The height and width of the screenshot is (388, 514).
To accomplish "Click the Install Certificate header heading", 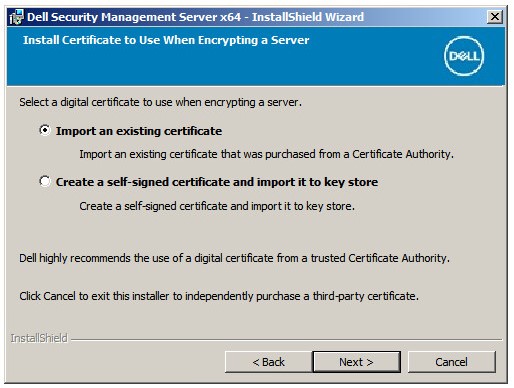I will pyautogui.click(x=166, y=40).
